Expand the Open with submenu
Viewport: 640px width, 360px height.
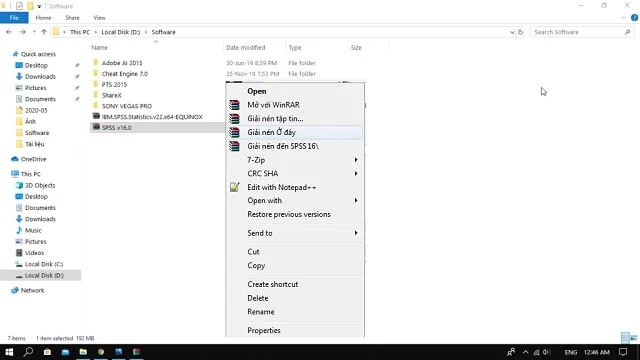(x=294, y=200)
